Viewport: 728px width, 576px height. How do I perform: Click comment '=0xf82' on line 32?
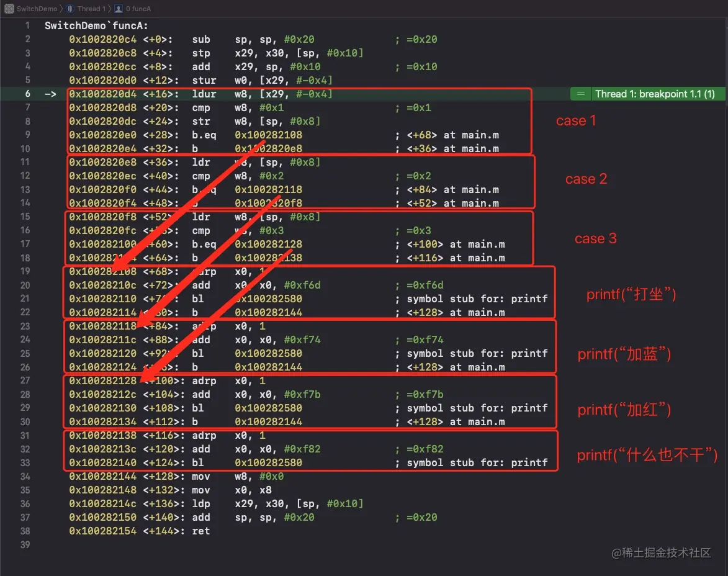(x=425, y=449)
